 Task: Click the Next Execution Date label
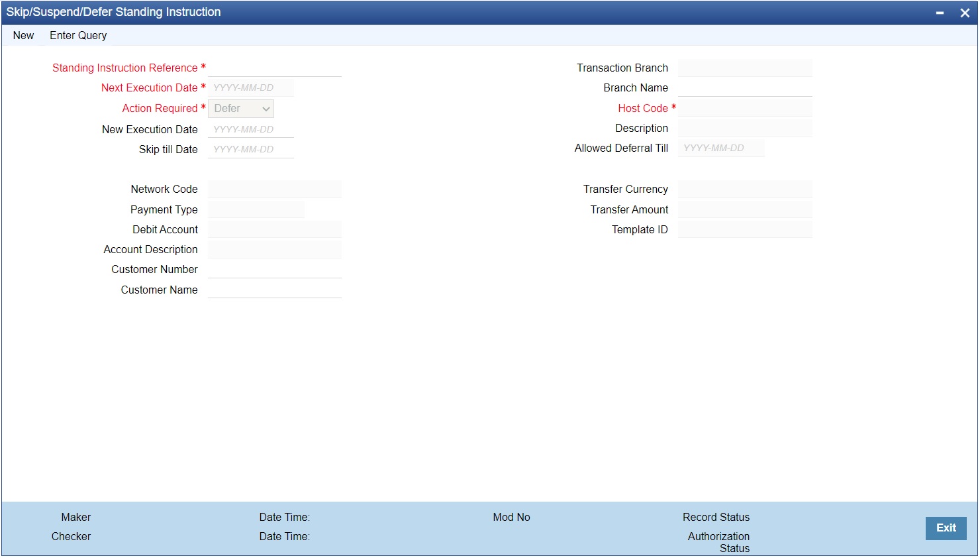point(149,88)
